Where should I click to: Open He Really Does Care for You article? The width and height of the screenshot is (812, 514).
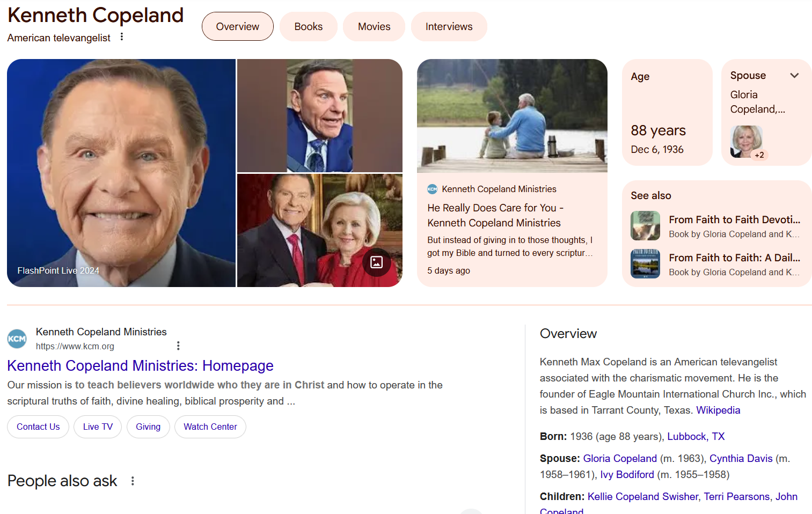point(494,215)
